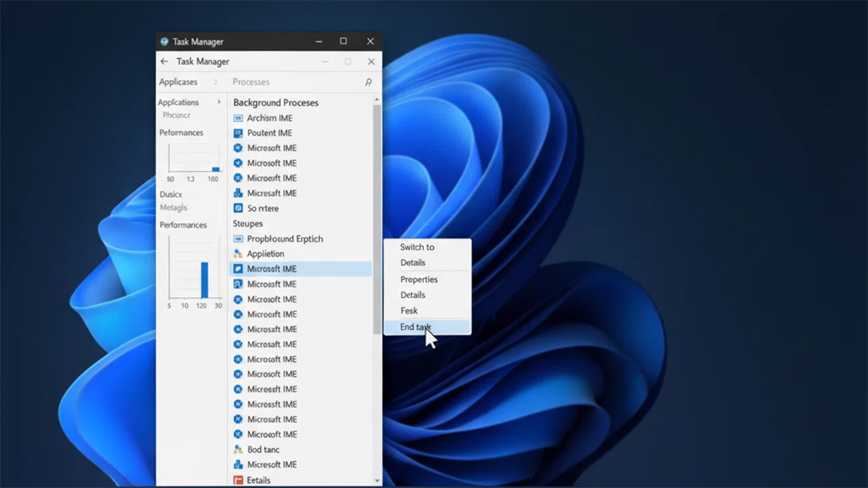Go back using the left arrow beside Task Manager
Viewport: 868px width, 488px height.
163,62
